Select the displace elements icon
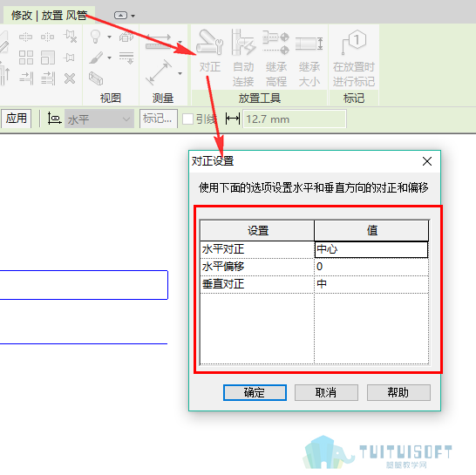 pyautogui.click(x=126, y=37)
